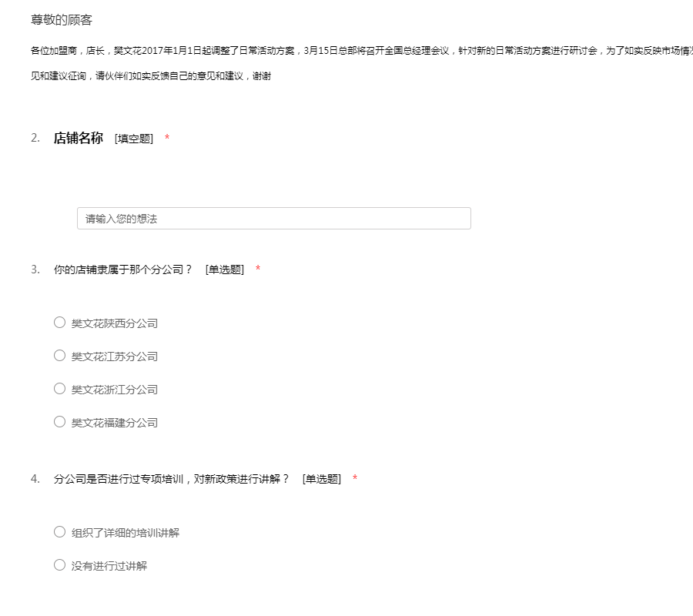The height and width of the screenshot is (616, 693).
Task: Select the 没有进行过讲解 radio button
Action: (x=59, y=565)
